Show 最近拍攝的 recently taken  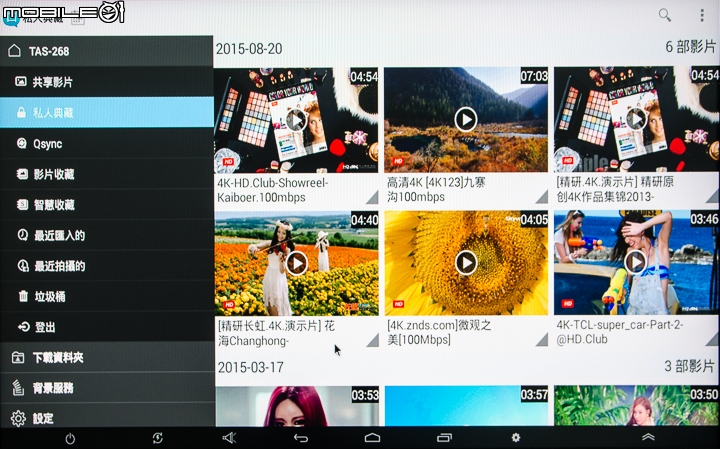[x=107, y=266]
